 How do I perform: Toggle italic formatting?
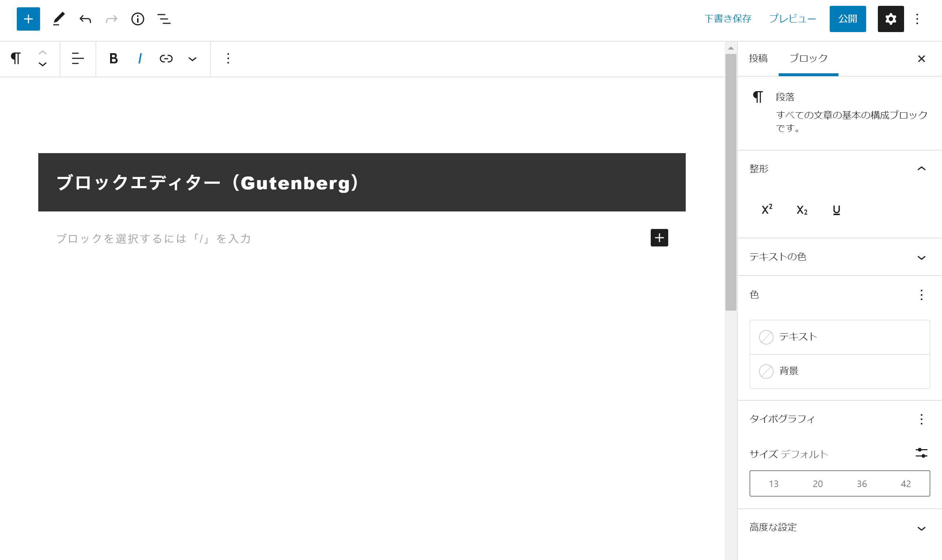140,58
